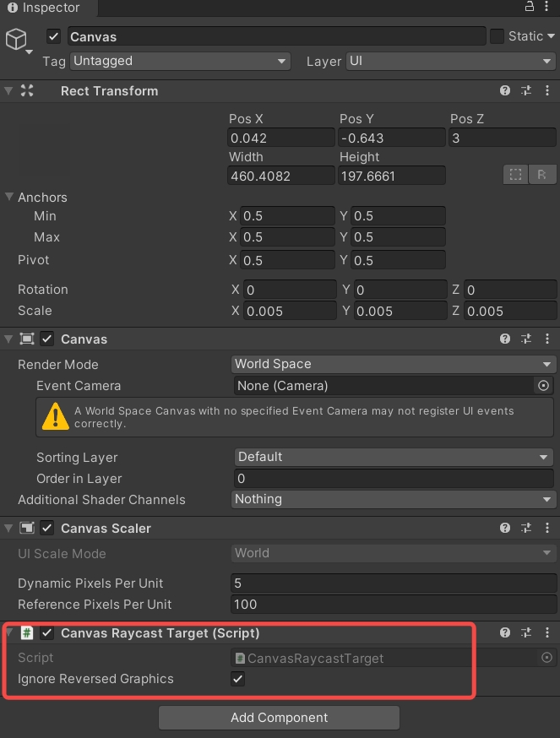The image size is (560, 738).
Task: Click the Add Component button
Action: [279, 718]
